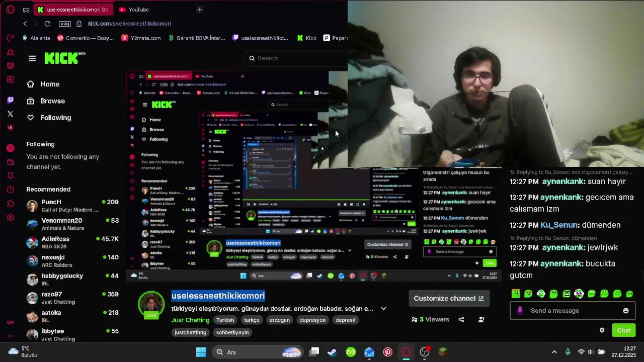Viewport: 644px width, 362px height.
Task: Open the Garanti BBVA bookmark
Action: [197, 38]
